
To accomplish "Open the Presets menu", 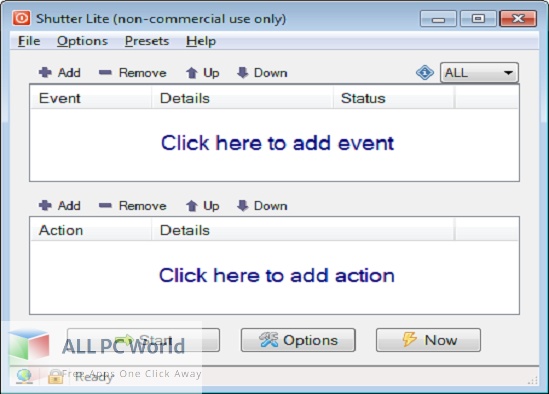I will [147, 41].
